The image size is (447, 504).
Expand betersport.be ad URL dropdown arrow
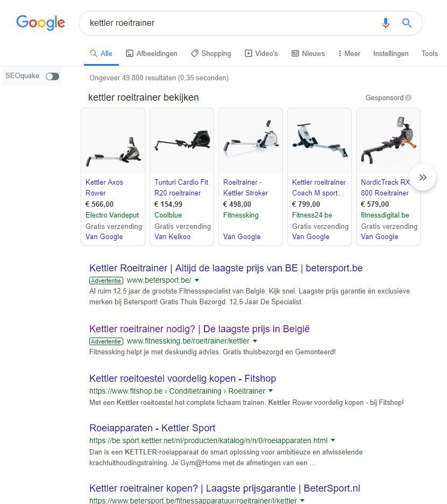(x=197, y=281)
